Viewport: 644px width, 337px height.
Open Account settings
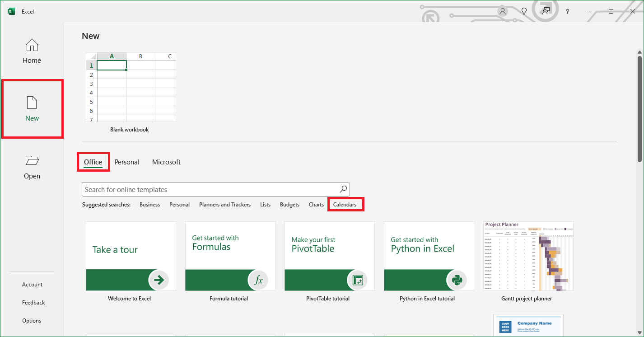click(x=32, y=285)
